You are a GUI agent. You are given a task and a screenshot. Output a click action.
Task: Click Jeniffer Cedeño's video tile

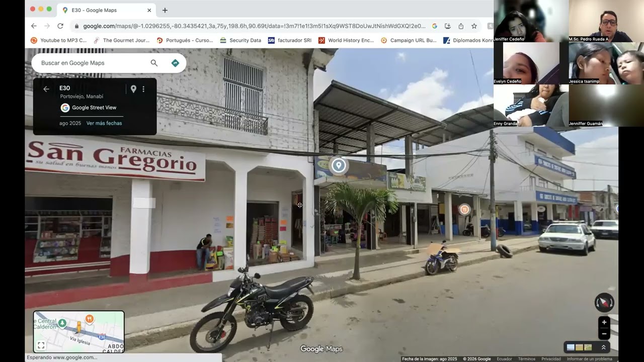coord(531,21)
